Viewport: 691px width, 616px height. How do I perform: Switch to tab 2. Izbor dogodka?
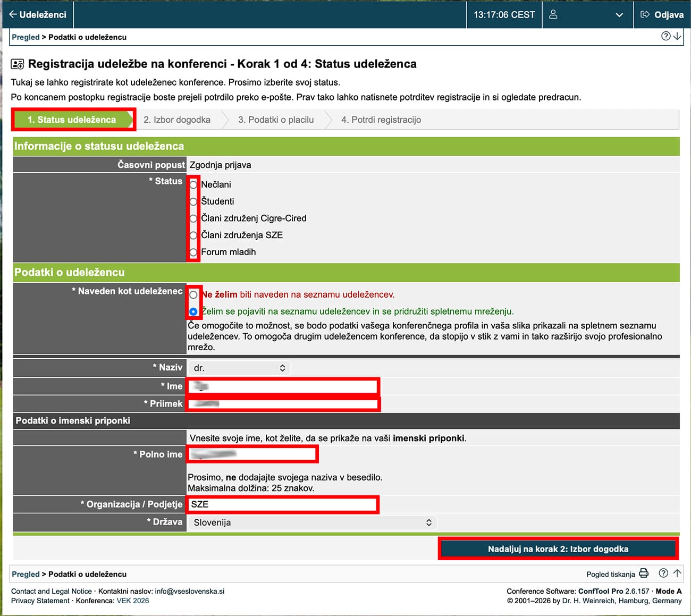[x=177, y=120]
